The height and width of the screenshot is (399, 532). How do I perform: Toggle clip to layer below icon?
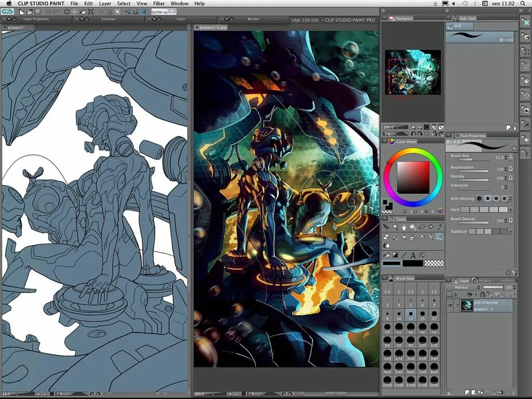(469, 294)
